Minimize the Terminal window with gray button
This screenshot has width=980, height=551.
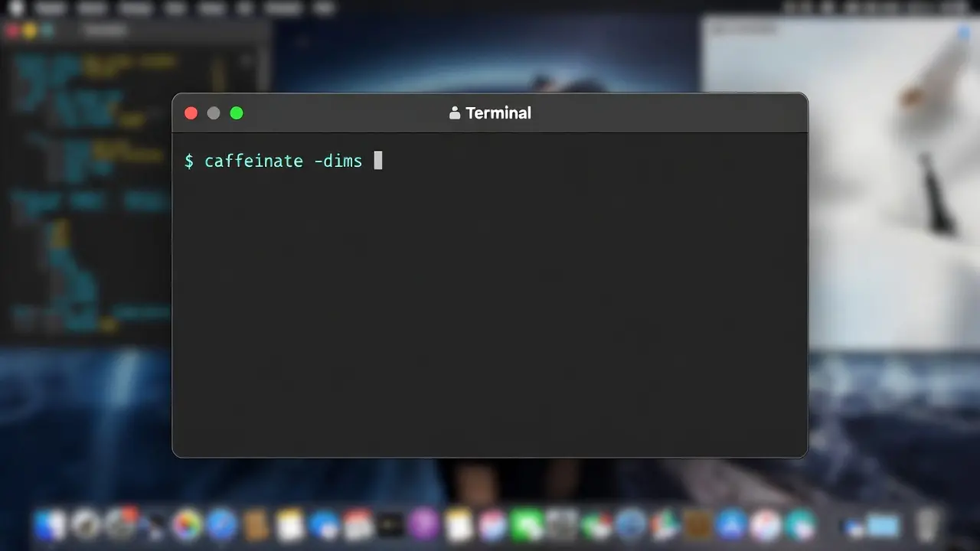[x=214, y=113]
